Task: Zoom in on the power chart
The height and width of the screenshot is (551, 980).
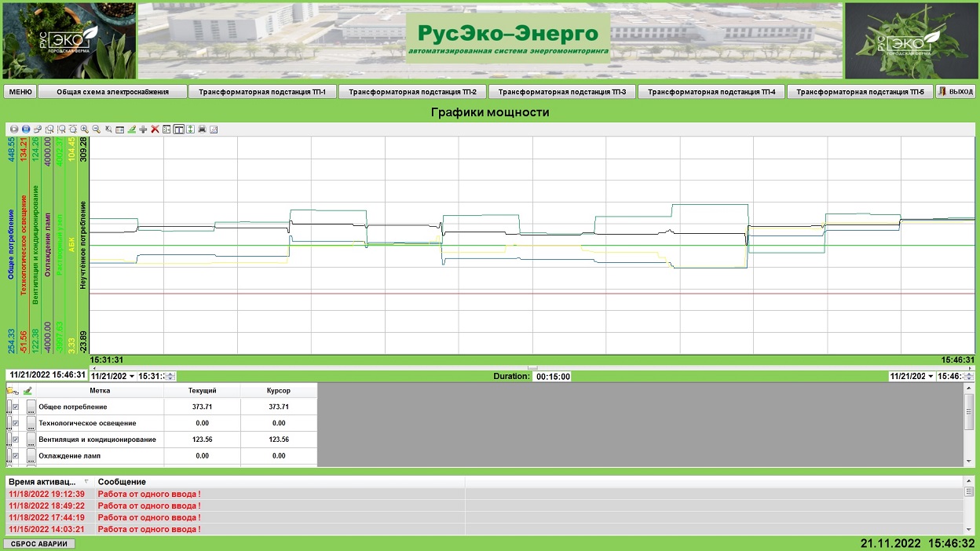Action: [x=84, y=130]
